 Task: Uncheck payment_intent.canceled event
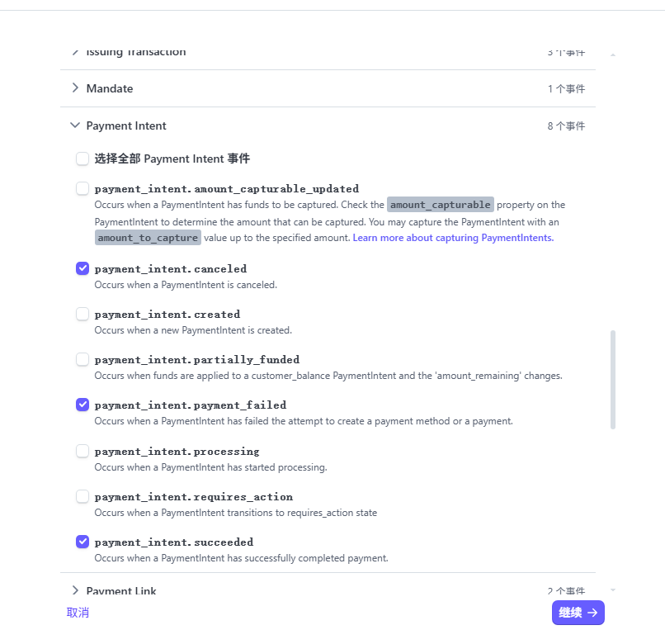[x=83, y=268]
